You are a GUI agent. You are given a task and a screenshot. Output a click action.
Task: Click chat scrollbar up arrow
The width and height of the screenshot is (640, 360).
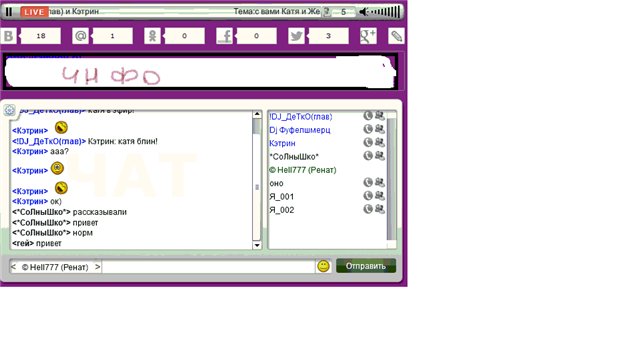(x=257, y=114)
